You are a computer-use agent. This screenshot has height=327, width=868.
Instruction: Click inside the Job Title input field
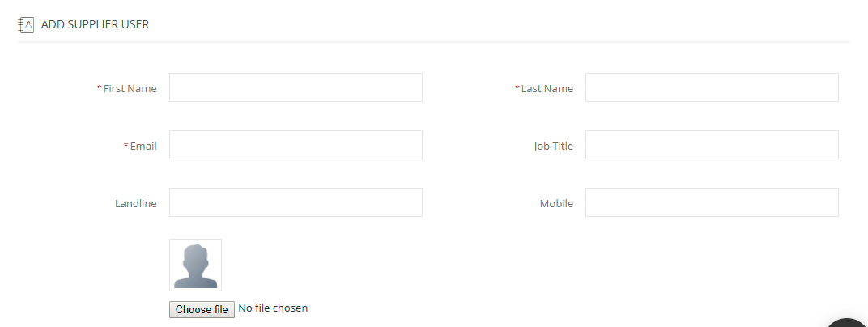712,145
